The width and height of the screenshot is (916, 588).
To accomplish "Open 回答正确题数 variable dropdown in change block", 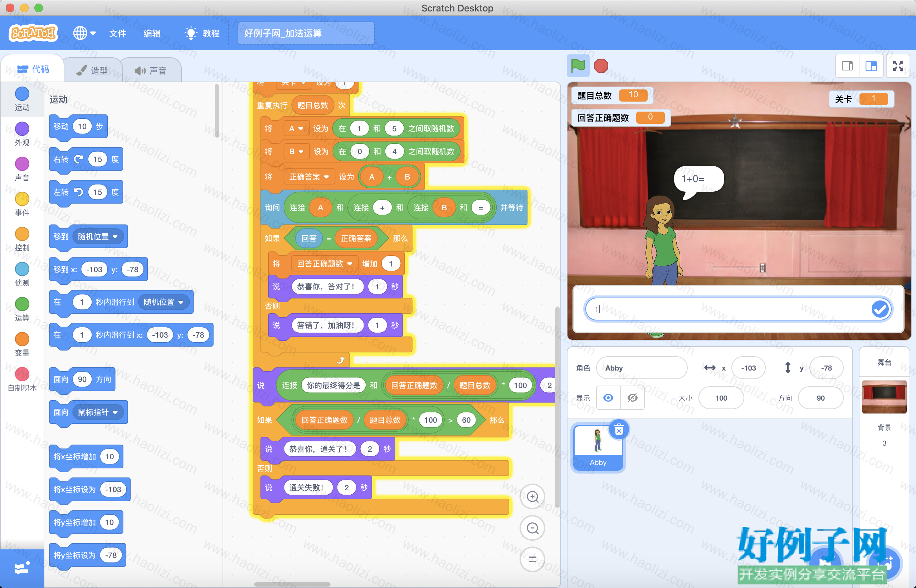I will coord(325,264).
